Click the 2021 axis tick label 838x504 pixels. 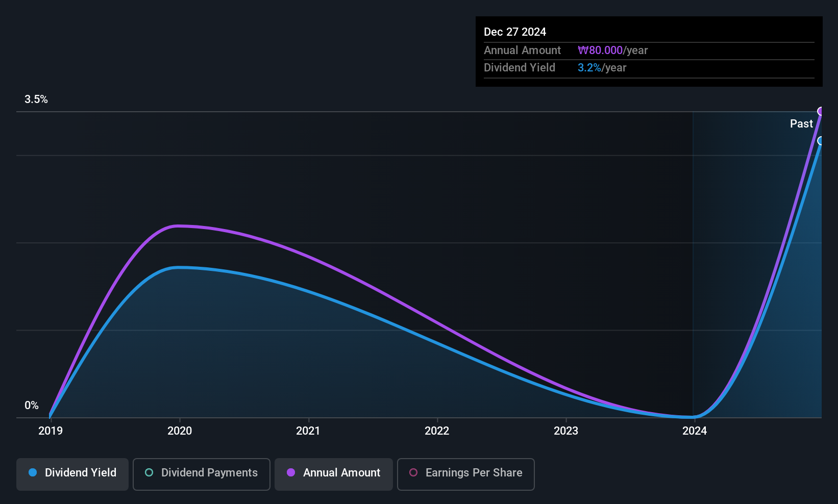pyautogui.click(x=308, y=431)
